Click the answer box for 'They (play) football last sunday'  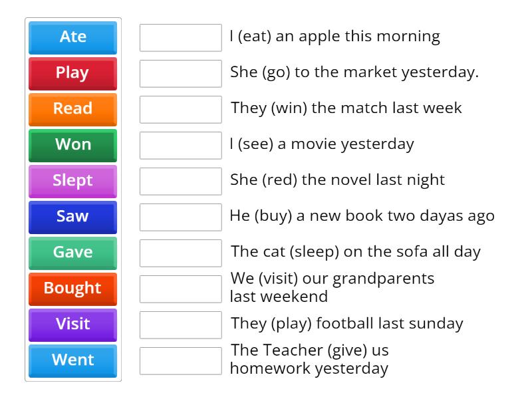(x=180, y=325)
